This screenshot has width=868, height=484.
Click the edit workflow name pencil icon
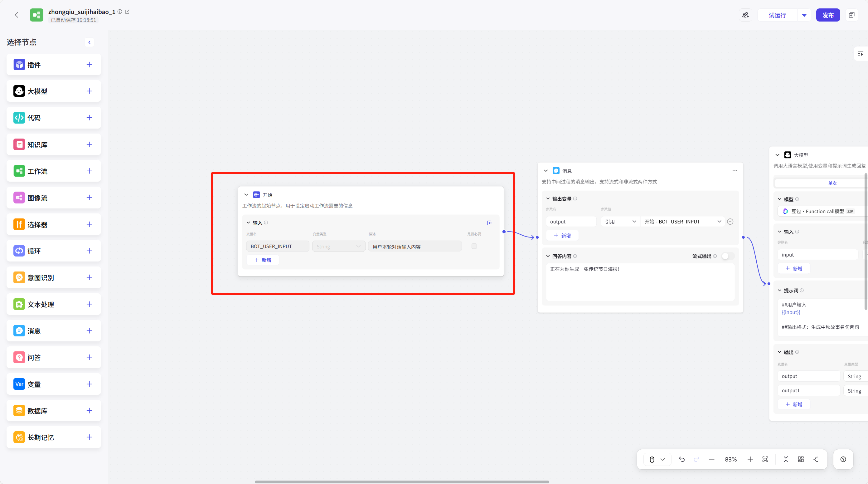(x=127, y=12)
